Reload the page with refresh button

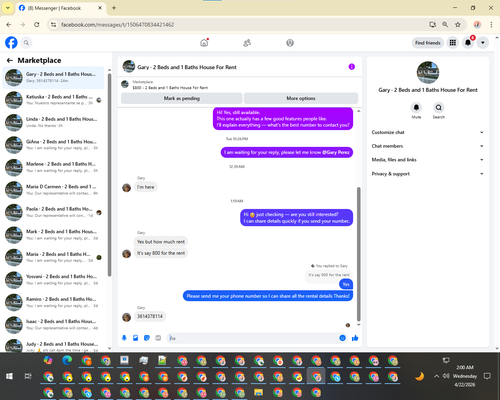(x=37, y=25)
